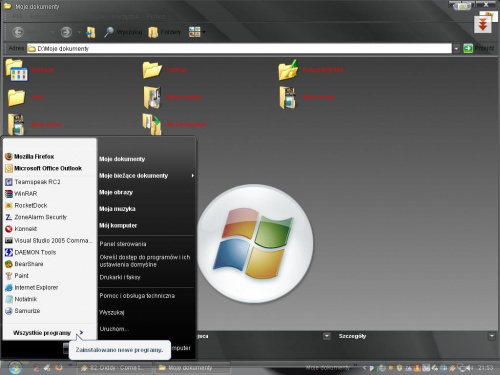Click the orange down-arrow icon at top right
This screenshot has width=500, height=375.
pyautogui.click(x=483, y=25)
